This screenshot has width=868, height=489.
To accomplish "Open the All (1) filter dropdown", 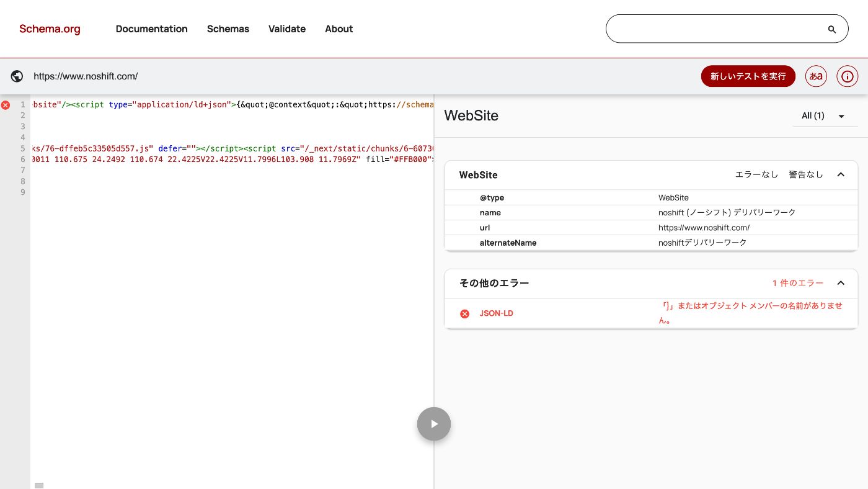I will click(x=825, y=115).
